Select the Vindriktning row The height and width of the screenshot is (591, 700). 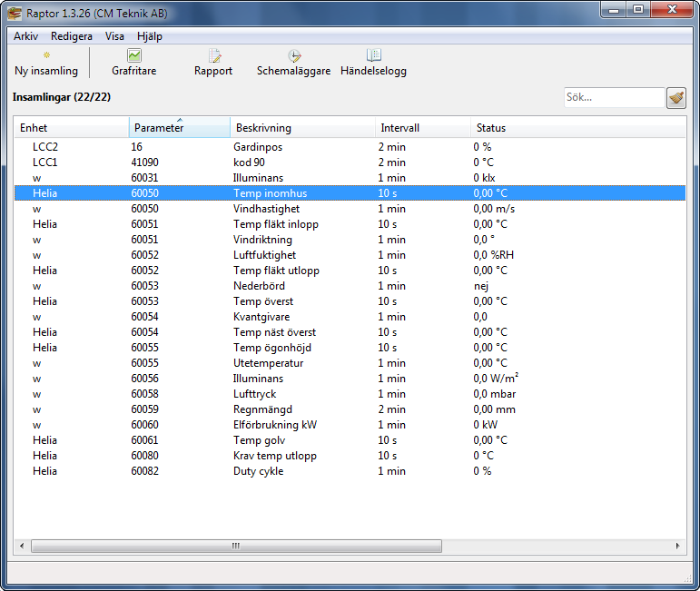tap(350, 240)
